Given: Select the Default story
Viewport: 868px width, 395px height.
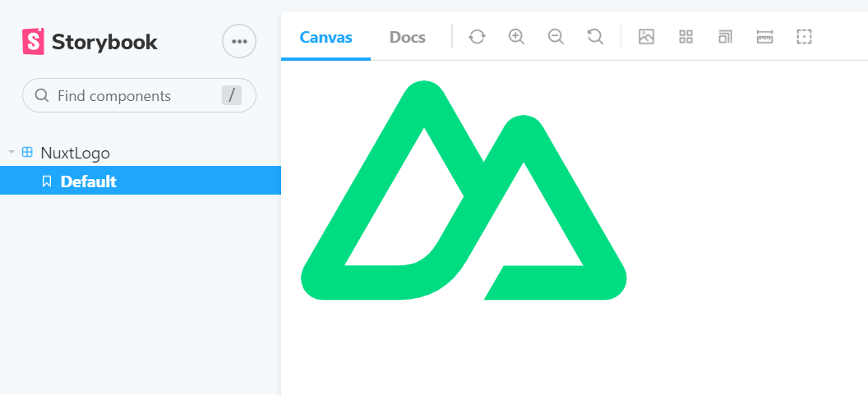Looking at the screenshot, I should [x=141, y=181].
